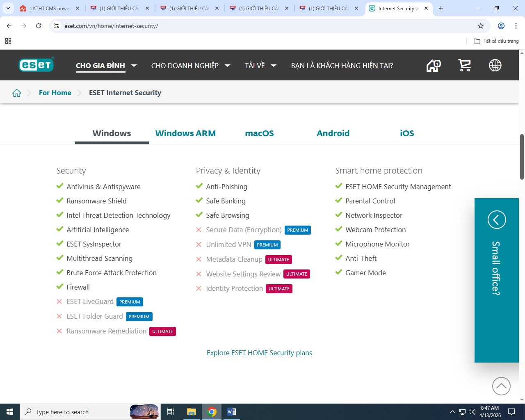This screenshot has width=525, height=420.
Task: Open Explore ESET HOME Security plans link
Action: point(259,353)
